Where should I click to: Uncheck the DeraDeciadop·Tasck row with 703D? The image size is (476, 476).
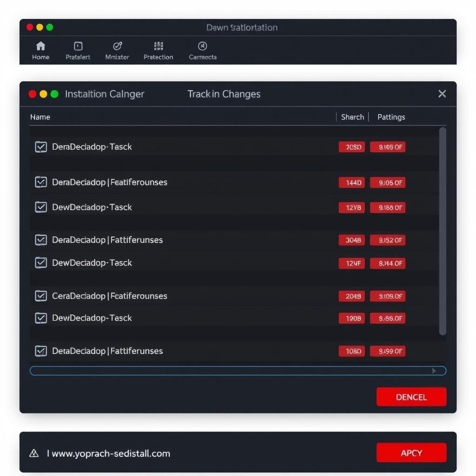41,147
